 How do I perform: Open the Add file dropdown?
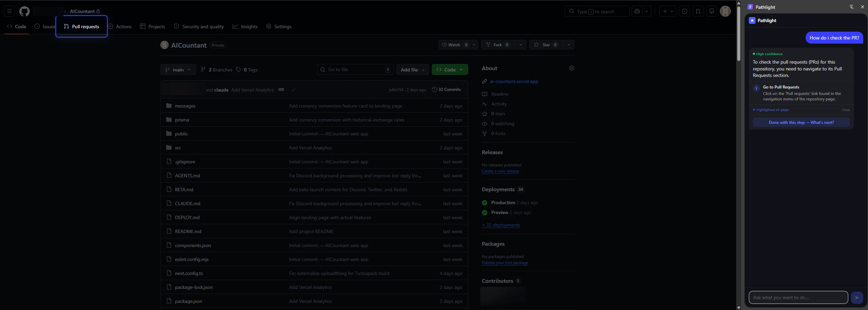(x=412, y=69)
